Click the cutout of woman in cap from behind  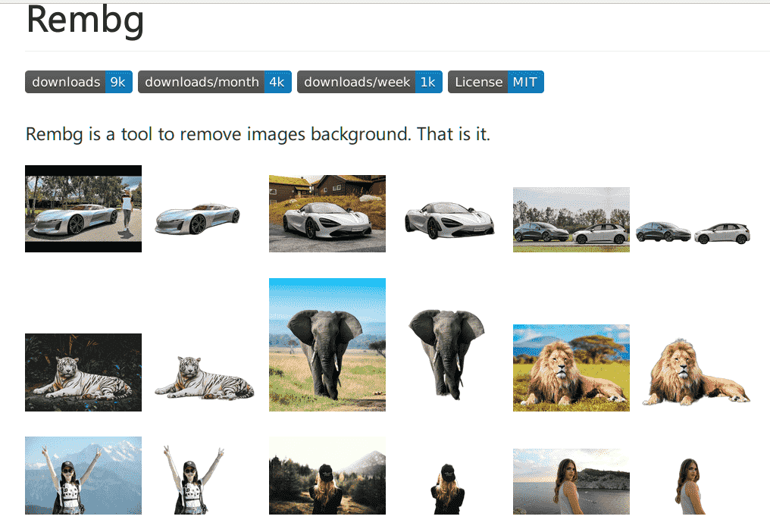pos(447,489)
